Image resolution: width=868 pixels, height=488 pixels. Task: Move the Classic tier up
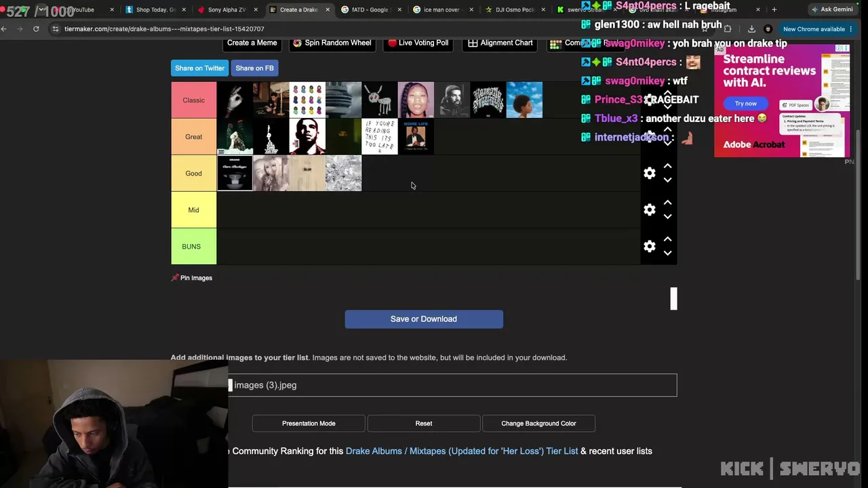click(667, 93)
